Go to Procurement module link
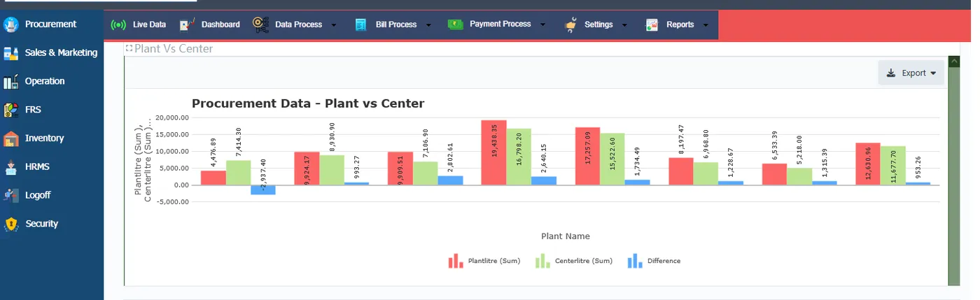Image resolution: width=980 pixels, height=300 pixels. tap(50, 24)
